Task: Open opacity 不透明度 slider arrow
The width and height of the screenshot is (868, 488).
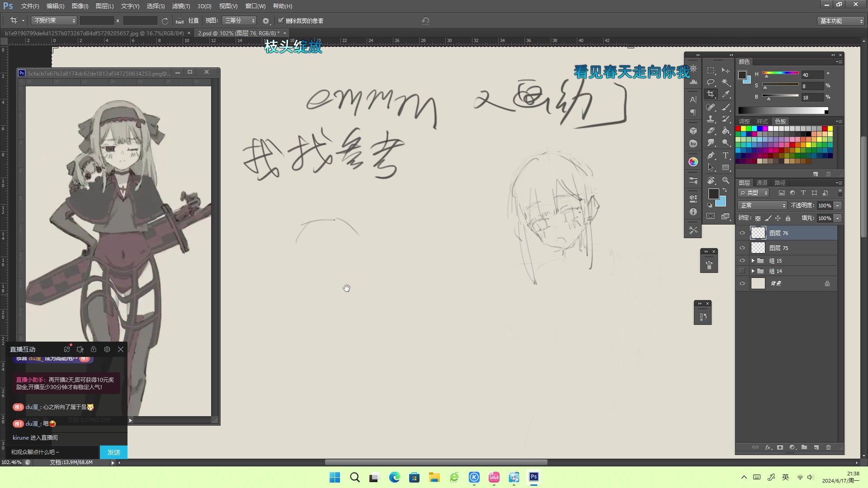Action: 838,206
